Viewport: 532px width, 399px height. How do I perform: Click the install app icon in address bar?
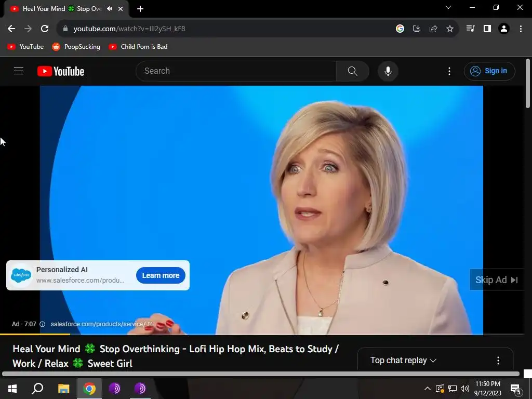tap(417, 29)
